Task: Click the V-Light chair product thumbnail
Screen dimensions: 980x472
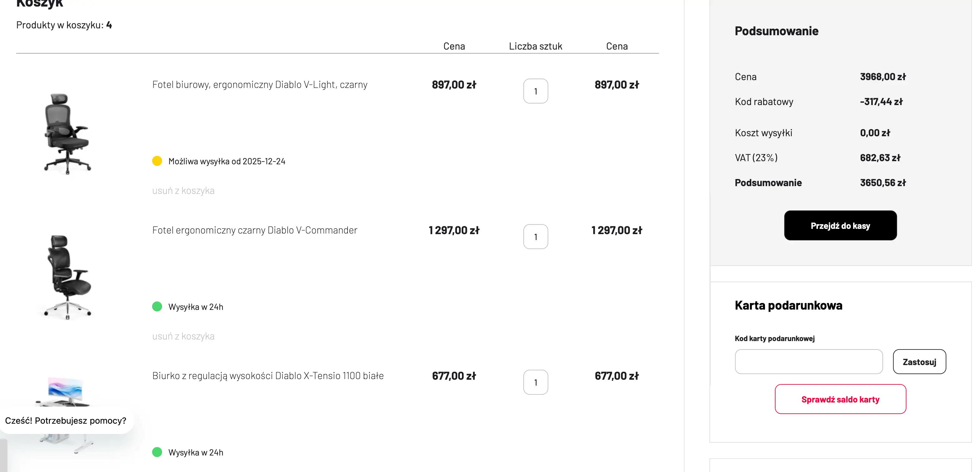Action: point(68,133)
